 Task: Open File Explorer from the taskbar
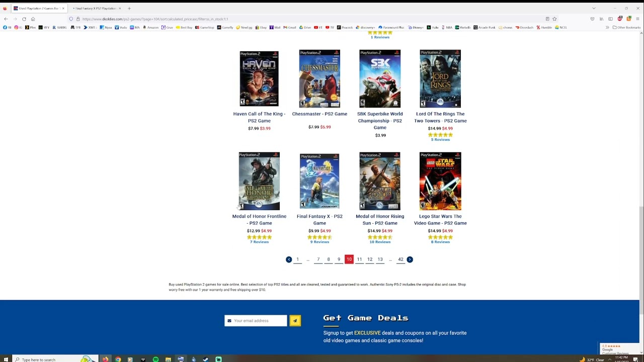pos(168,359)
